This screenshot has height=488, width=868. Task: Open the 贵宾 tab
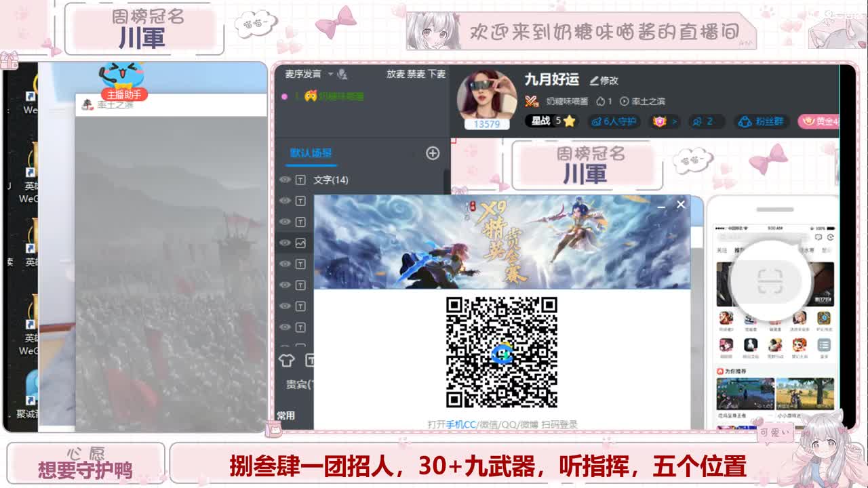click(299, 384)
